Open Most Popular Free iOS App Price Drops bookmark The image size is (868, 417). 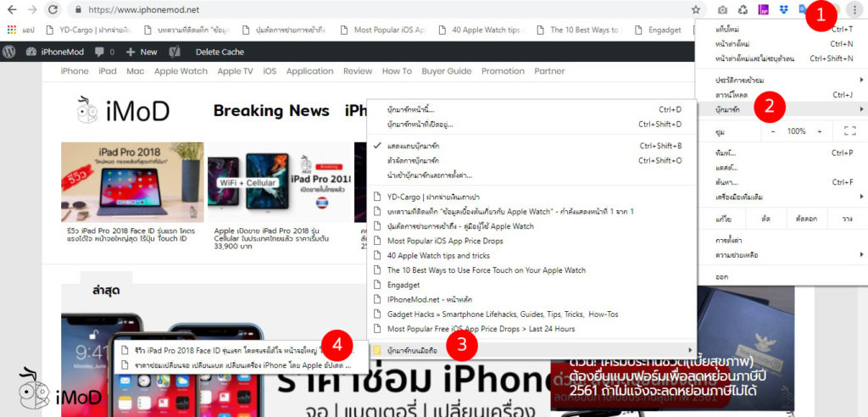click(531, 329)
